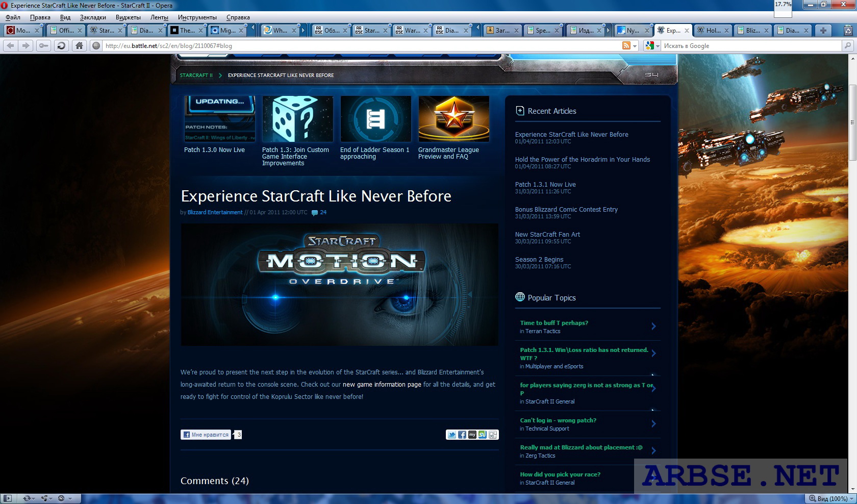
Task: Share the article on MySpace
Action: point(472,435)
